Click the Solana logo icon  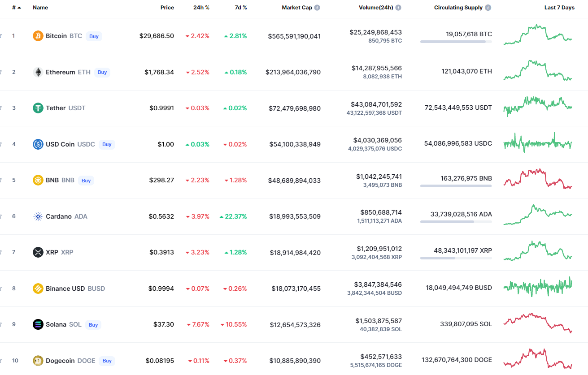[x=38, y=324]
